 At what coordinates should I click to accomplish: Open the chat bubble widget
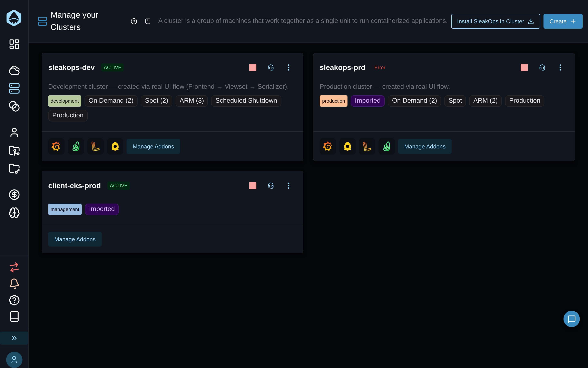(x=571, y=319)
